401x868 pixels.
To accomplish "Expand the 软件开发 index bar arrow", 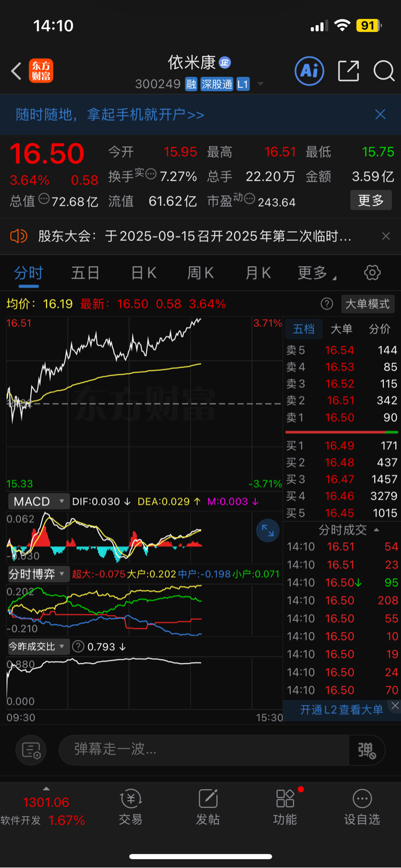I will [46, 789].
